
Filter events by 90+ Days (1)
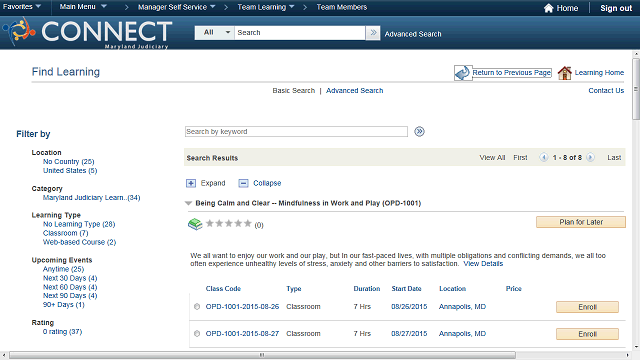[x=64, y=304]
